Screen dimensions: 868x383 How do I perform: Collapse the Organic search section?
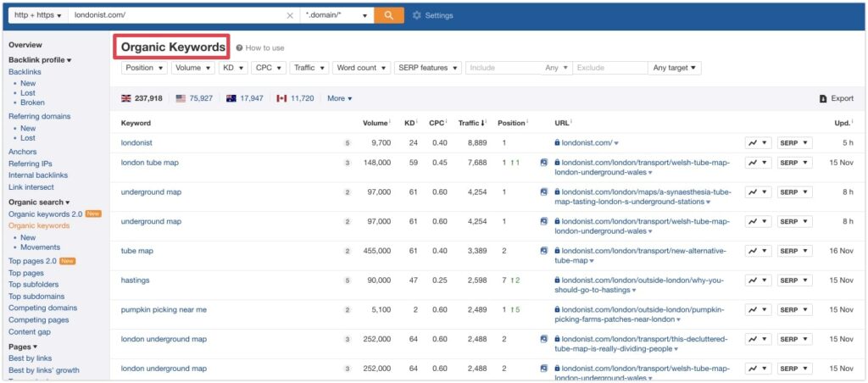[x=39, y=202]
